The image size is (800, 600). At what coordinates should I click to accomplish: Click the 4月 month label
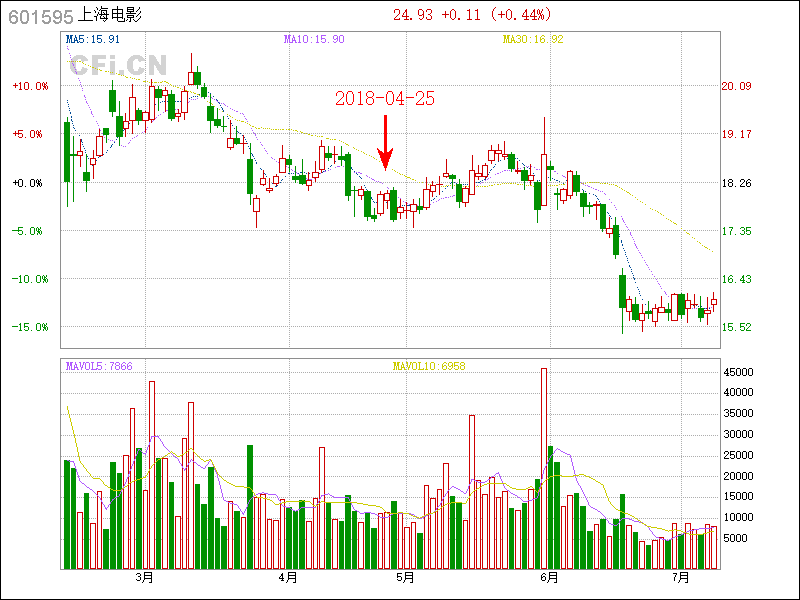289,578
